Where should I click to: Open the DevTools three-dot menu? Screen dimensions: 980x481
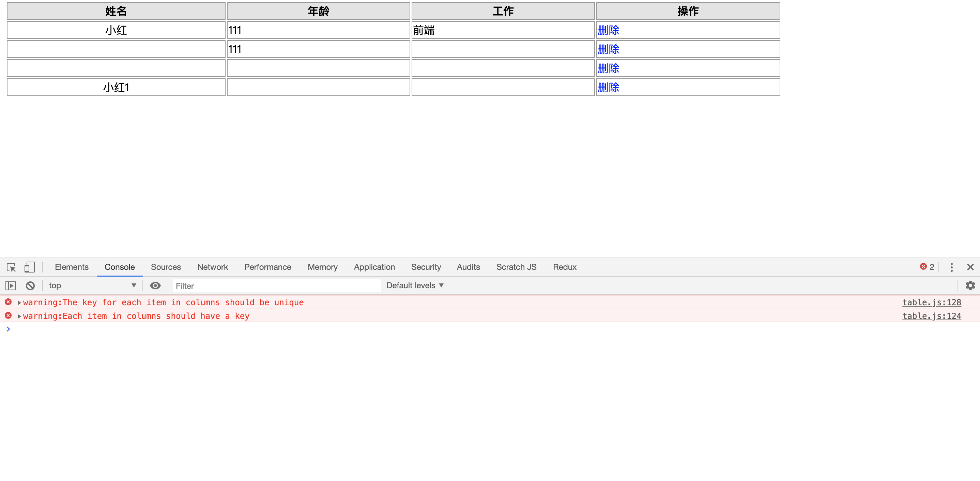pos(951,267)
